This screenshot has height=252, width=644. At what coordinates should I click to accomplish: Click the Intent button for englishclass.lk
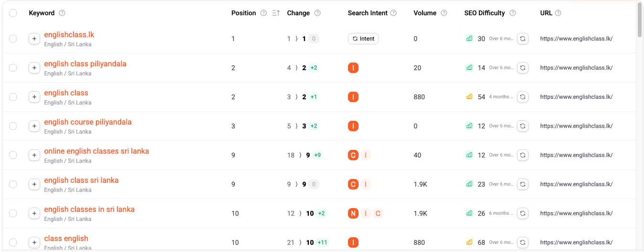(363, 39)
